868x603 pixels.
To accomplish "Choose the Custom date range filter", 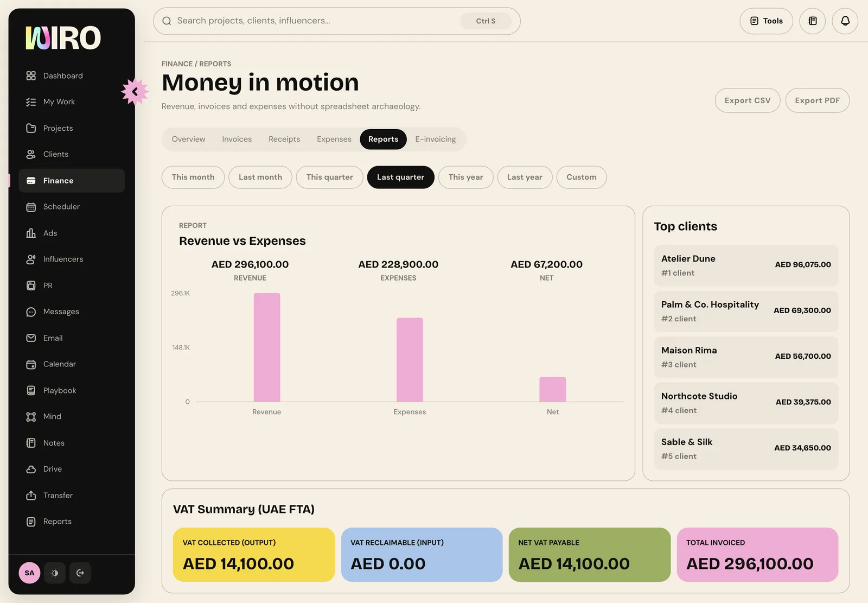I will click(582, 177).
